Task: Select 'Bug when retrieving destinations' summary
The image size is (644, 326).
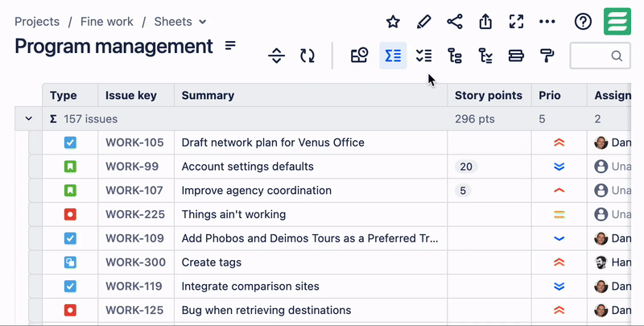Action: [x=266, y=310]
